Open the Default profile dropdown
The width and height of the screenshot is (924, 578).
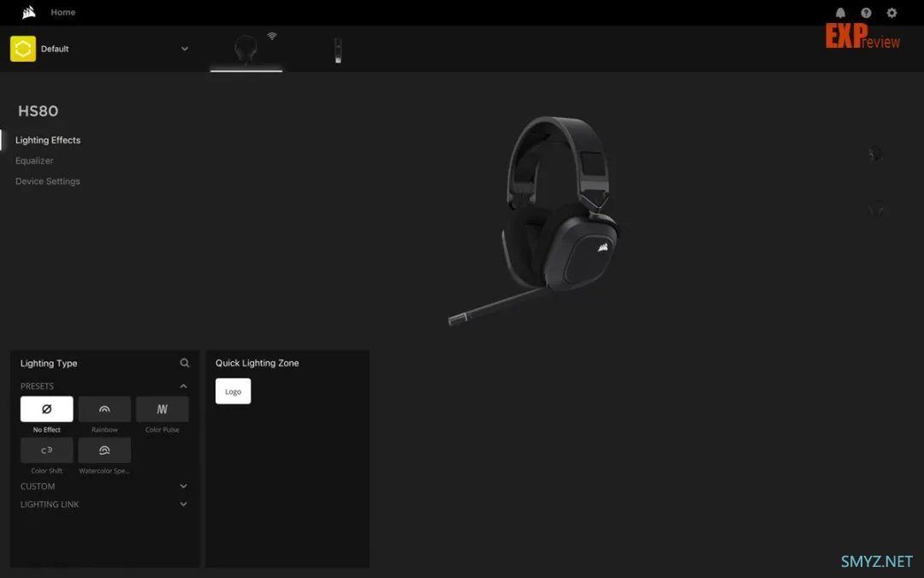pyautogui.click(x=185, y=49)
